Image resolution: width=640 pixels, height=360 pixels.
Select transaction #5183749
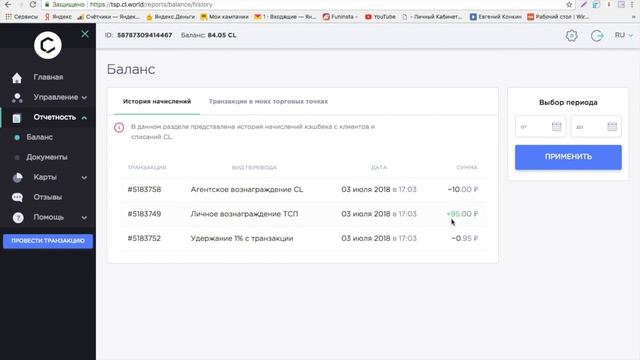(x=144, y=214)
